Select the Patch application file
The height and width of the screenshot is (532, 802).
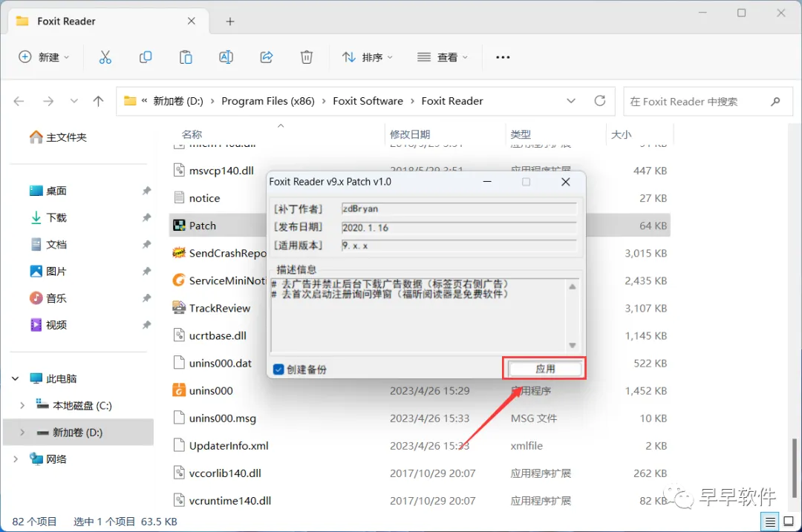point(203,226)
